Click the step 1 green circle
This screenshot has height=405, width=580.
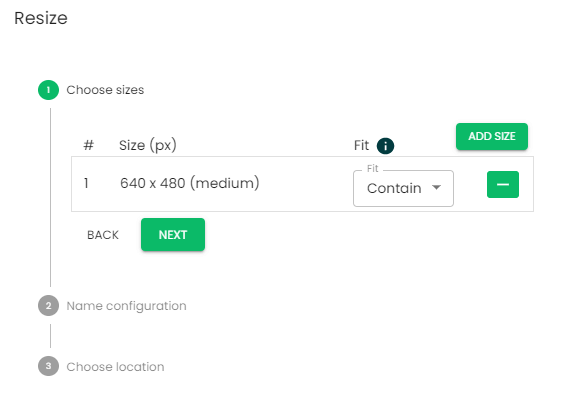point(48,90)
